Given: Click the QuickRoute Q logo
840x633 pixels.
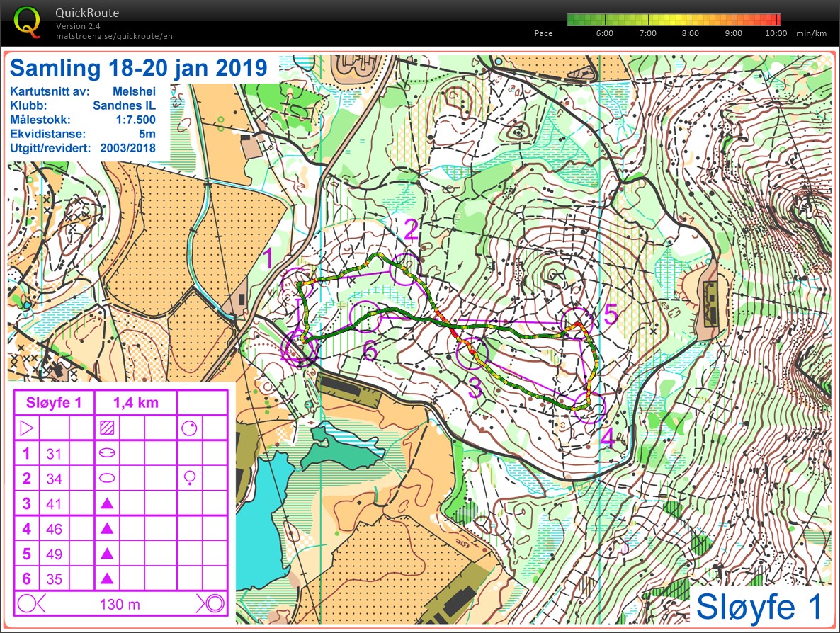Looking at the screenshot, I should click(28, 21).
